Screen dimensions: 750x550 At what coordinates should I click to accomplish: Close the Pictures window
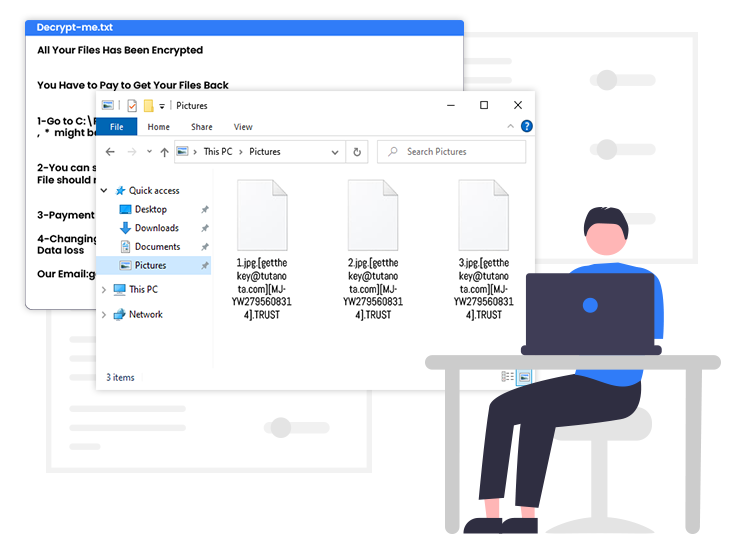pos(518,105)
